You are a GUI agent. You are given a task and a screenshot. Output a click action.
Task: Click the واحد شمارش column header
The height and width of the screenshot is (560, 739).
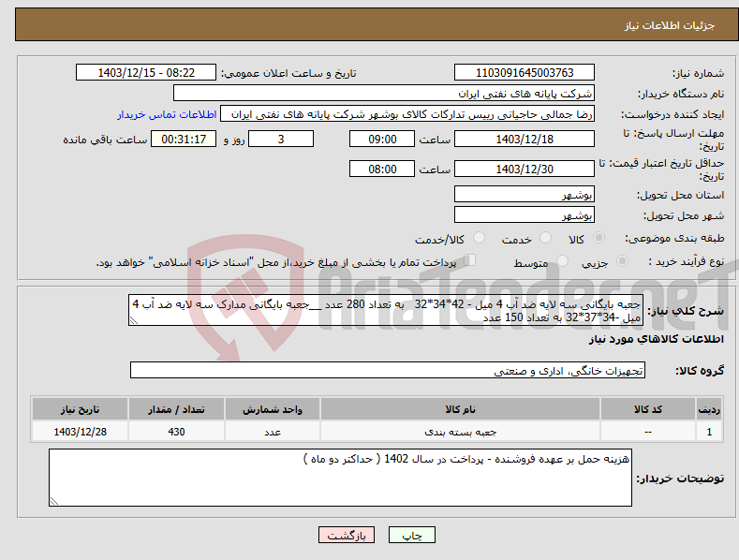(273, 409)
